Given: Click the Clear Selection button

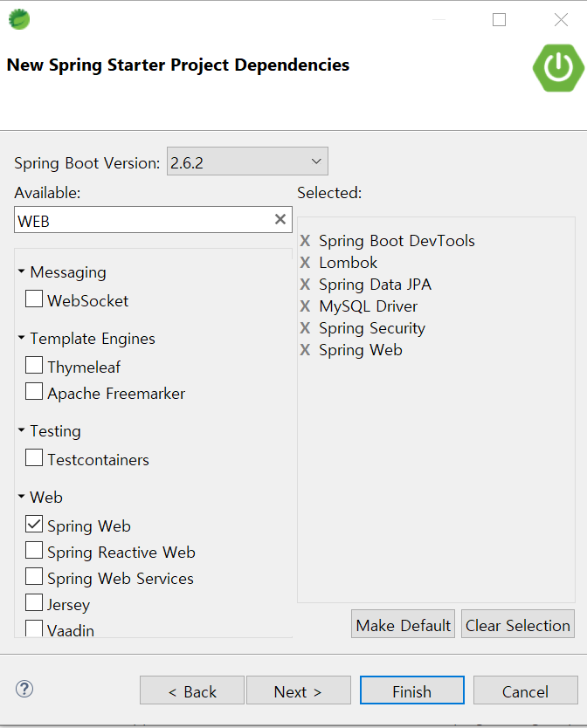Looking at the screenshot, I should point(518,624).
